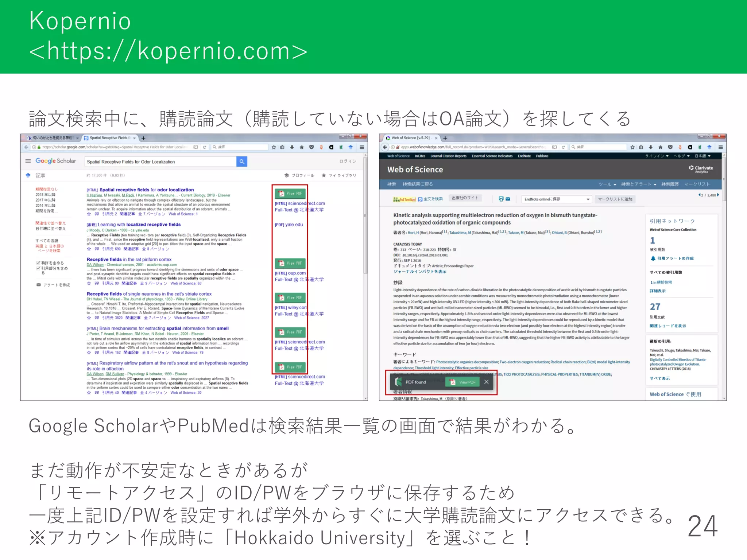Open Journal Citation Reports in top bar
Viewport: 747px width, 560px height.
(x=448, y=156)
